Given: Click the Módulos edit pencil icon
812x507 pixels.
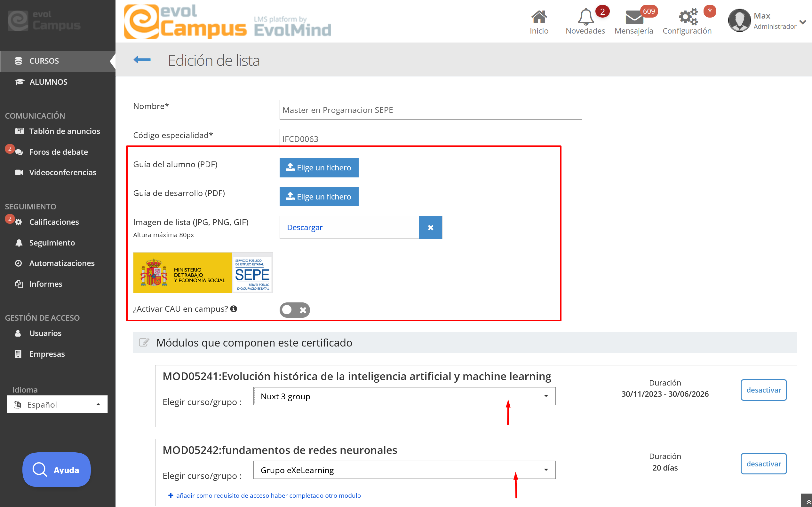Looking at the screenshot, I should click(x=144, y=342).
